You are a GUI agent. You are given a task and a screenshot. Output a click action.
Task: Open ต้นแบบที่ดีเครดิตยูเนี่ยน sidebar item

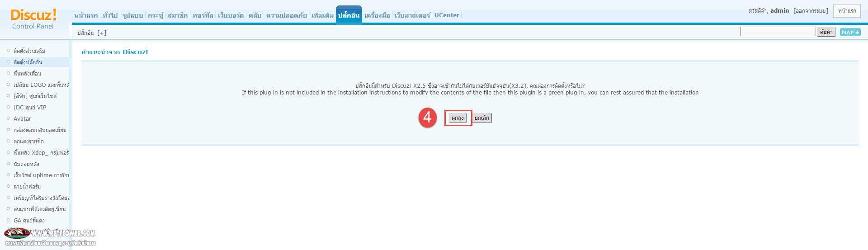click(x=39, y=209)
